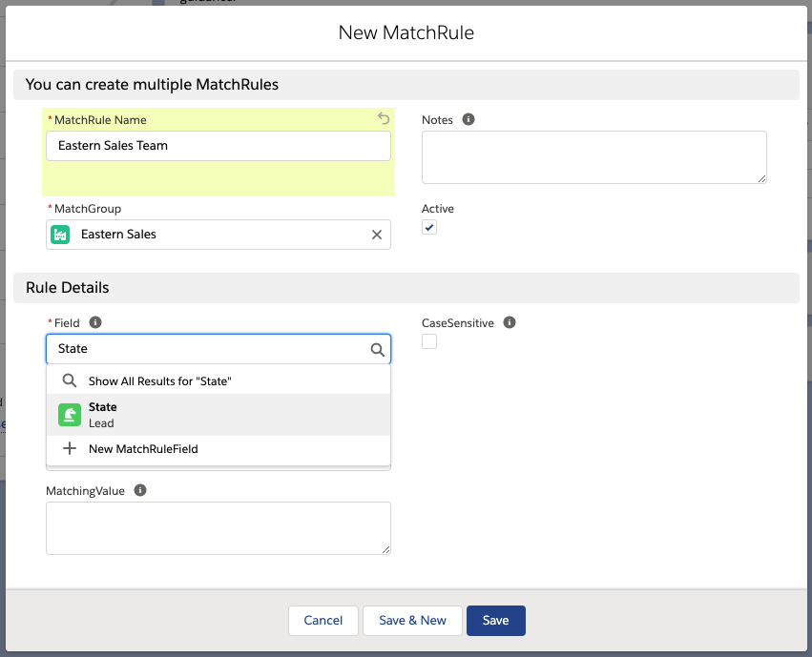Image resolution: width=812 pixels, height=657 pixels.
Task: Select Show All Results for "State"
Action: [x=218, y=380]
